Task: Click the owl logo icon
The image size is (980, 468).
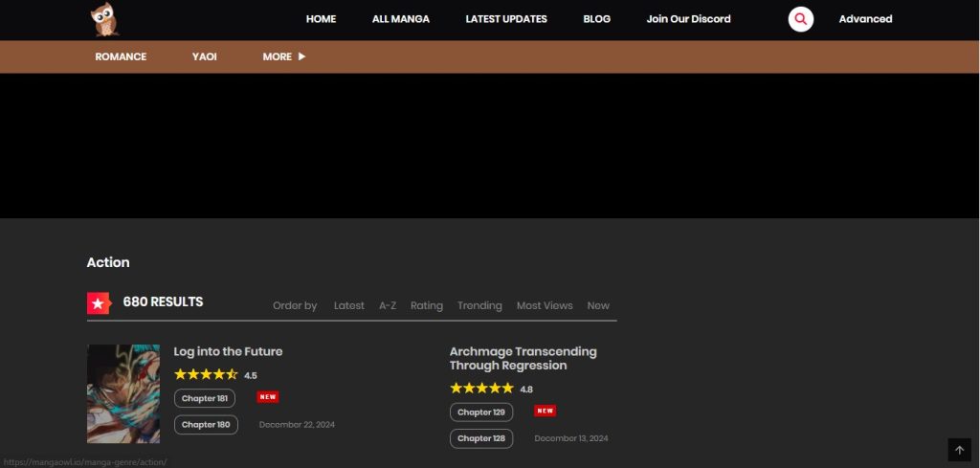Action: click(104, 19)
